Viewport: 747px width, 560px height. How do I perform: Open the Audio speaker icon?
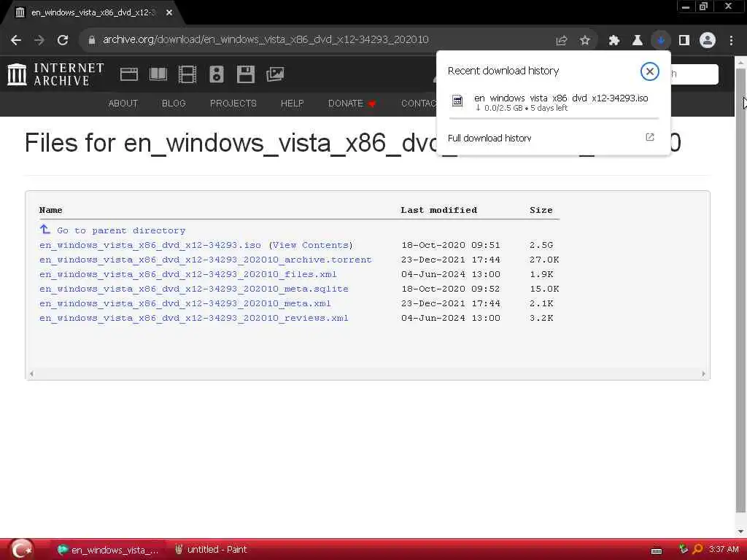216,75
